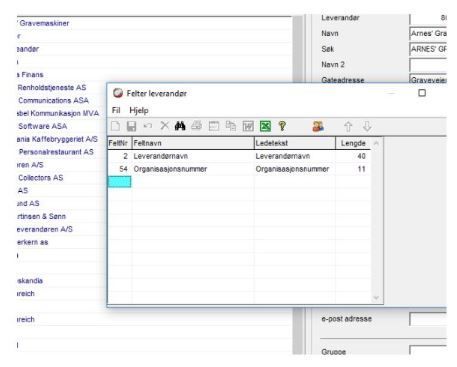
Task: Click Lengde value 11
Action: coord(353,169)
